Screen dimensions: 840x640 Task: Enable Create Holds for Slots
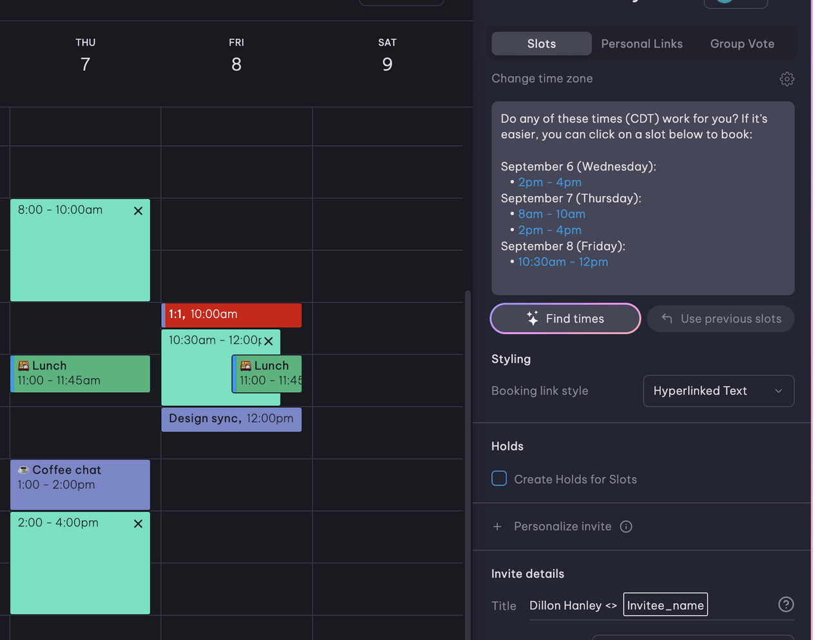499,478
